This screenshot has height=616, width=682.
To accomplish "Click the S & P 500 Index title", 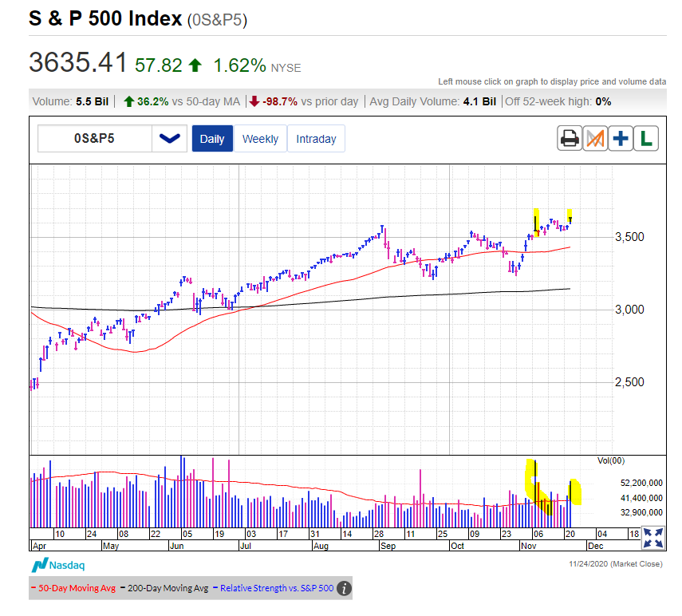I will click(105, 18).
